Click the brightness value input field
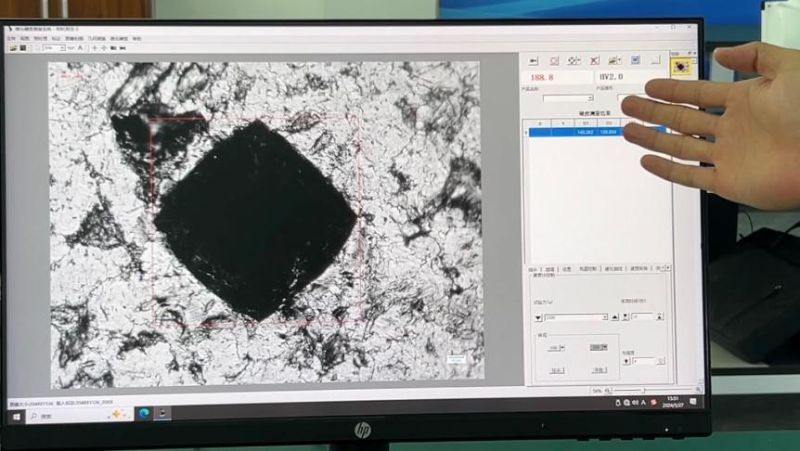Image resolution: width=800 pixels, height=451 pixels. (x=643, y=361)
